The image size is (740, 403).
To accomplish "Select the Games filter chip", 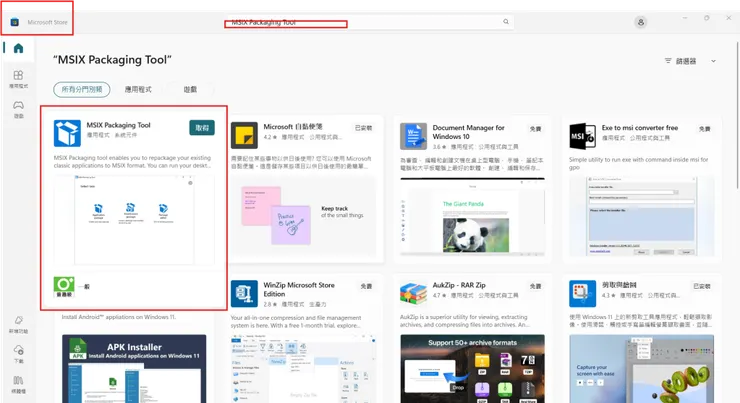I will coord(190,89).
